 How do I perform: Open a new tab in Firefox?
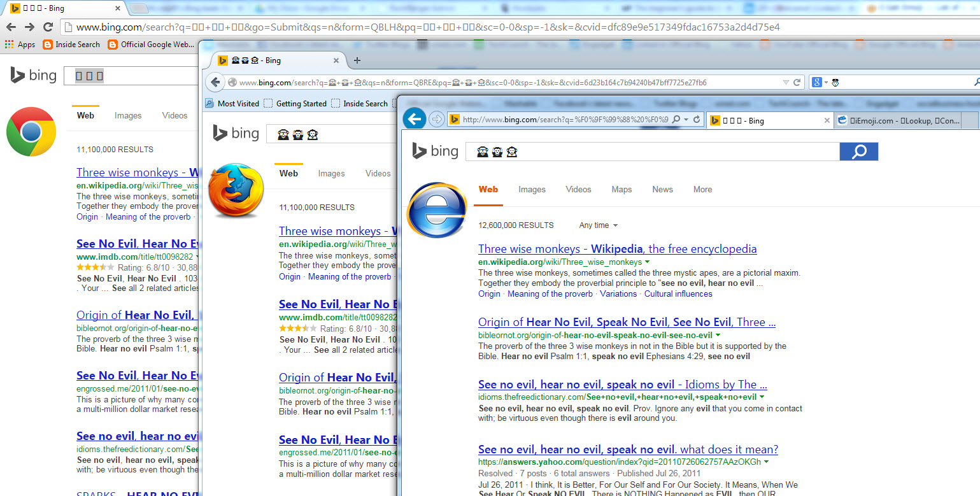coord(357,60)
